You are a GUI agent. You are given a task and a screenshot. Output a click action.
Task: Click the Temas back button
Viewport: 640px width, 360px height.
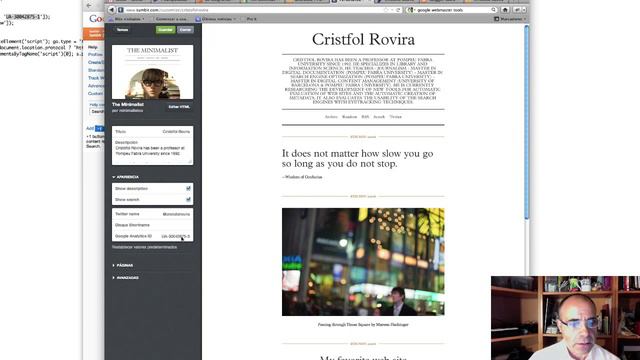pyautogui.click(x=121, y=29)
